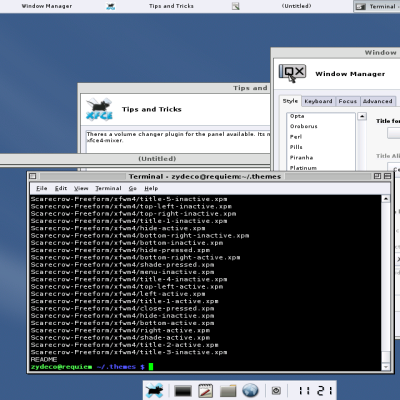Select the Piranha theme in the list

click(321, 157)
